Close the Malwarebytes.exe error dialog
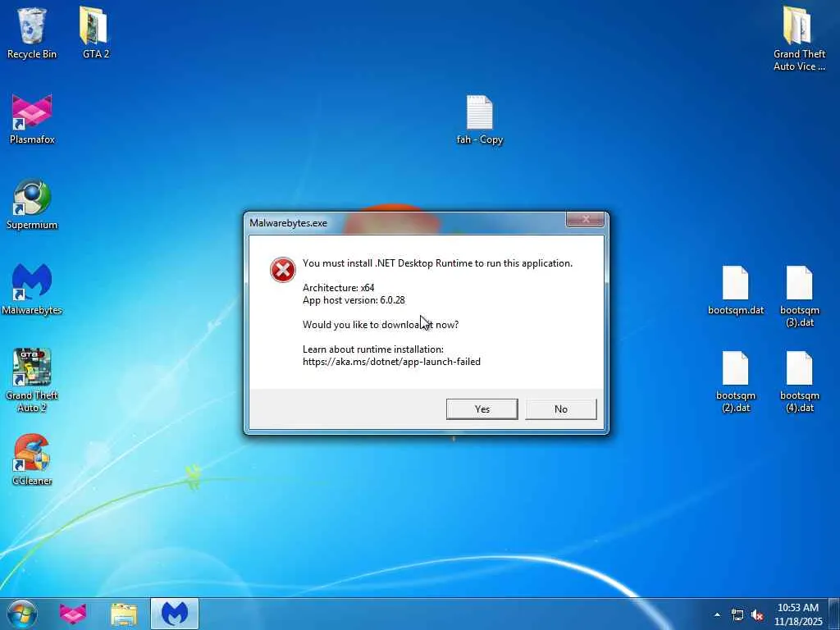 pyautogui.click(x=585, y=219)
